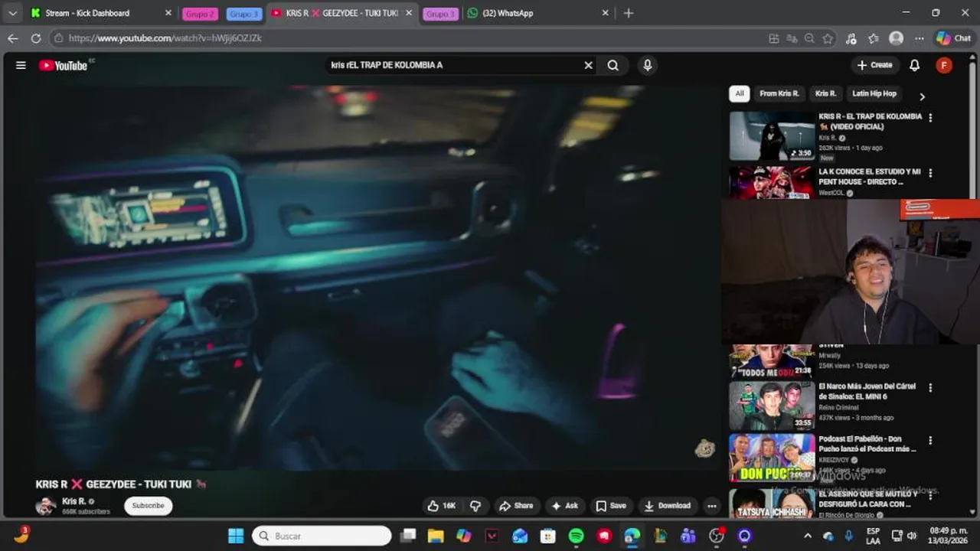
Task: Click the Create video button
Action: (x=874, y=65)
